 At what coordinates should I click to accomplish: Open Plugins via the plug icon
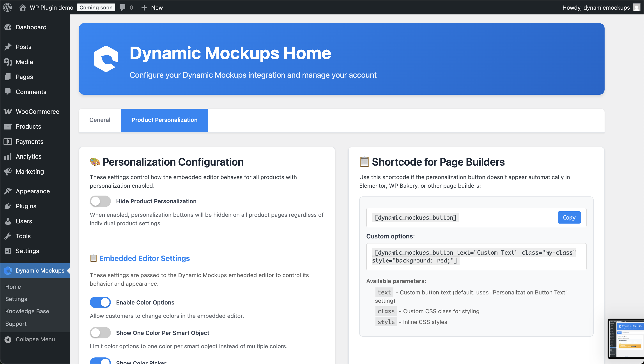click(x=8, y=206)
